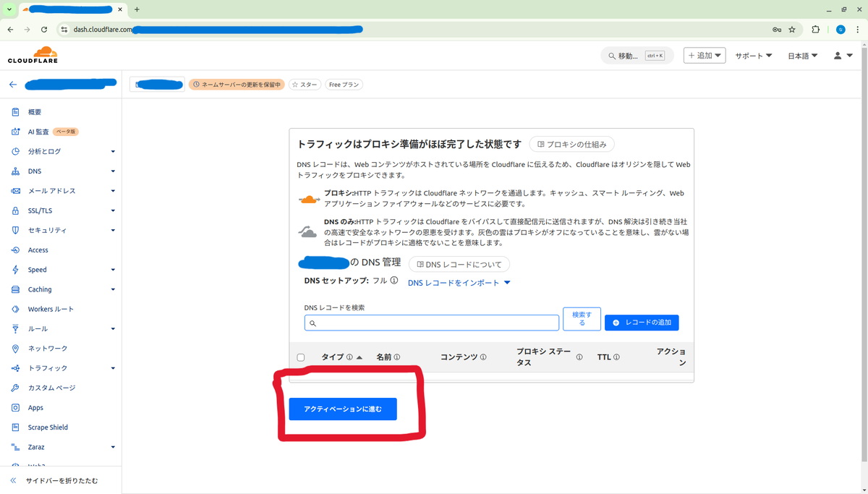Open Chrome three-dot menu
The height and width of the screenshot is (494, 868).
tap(858, 30)
